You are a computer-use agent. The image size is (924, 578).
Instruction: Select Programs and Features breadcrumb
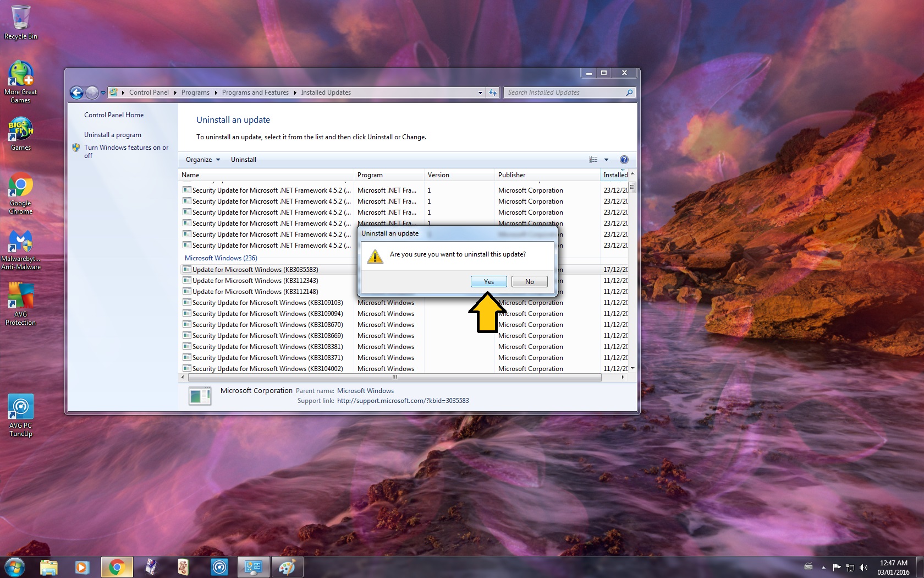click(x=255, y=92)
